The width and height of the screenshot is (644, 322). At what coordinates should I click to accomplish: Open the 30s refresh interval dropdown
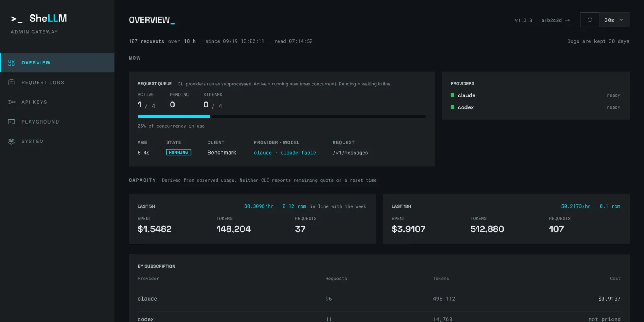[x=614, y=20]
